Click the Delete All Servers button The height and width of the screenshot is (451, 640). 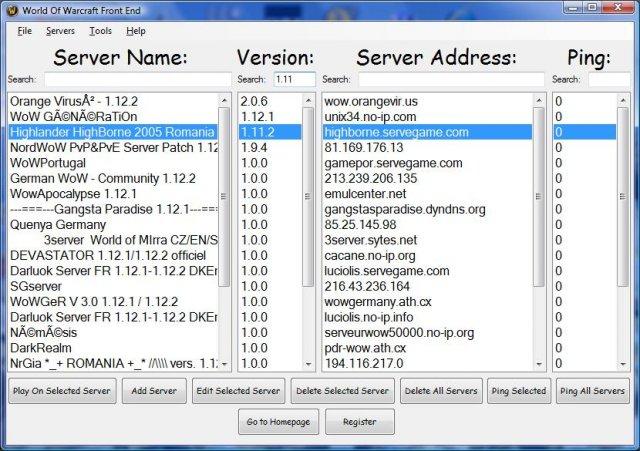tap(440, 391)
